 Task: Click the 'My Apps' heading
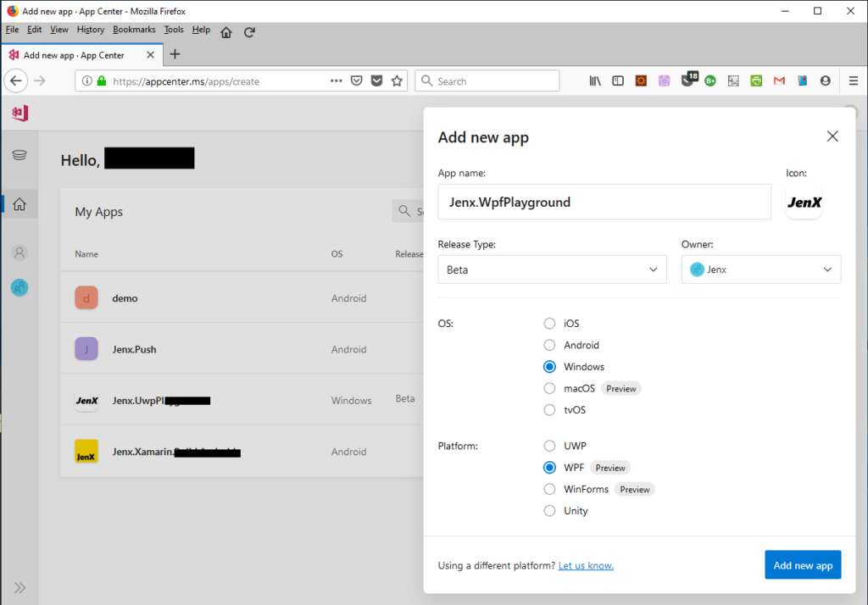point(99,212)
